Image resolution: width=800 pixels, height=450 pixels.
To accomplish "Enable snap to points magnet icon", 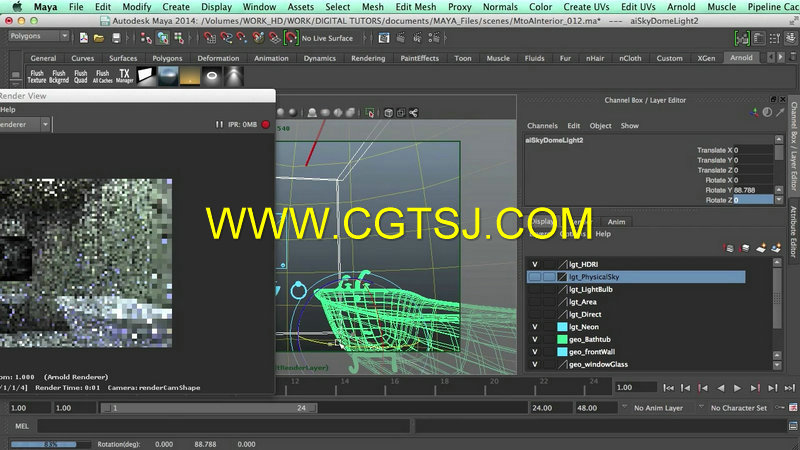I will click(x=242, y=38).
